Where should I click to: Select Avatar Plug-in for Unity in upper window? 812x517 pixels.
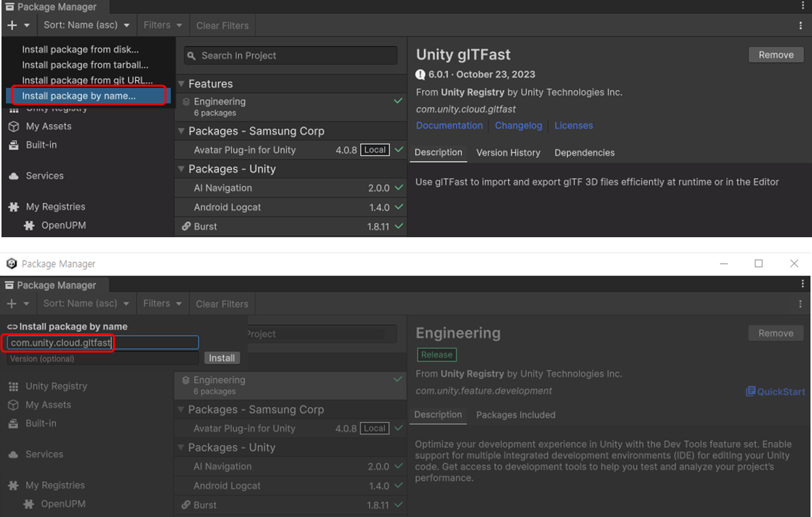point(290,150)
